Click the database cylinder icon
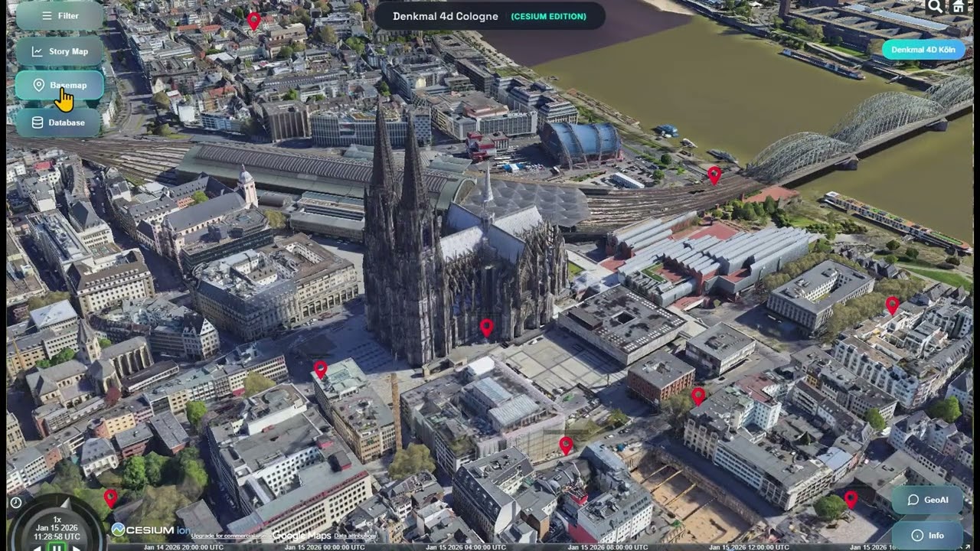Screen dimensions: 980x551 (x=37, y=122)
